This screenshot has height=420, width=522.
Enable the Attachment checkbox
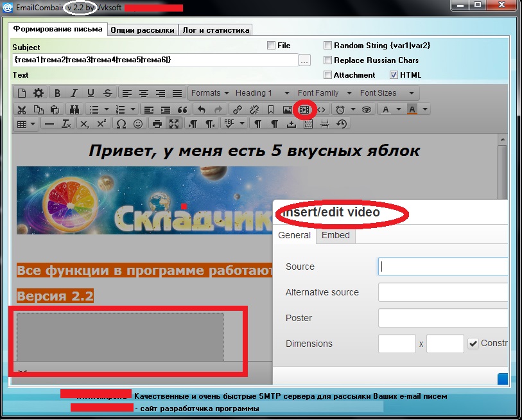328,74
